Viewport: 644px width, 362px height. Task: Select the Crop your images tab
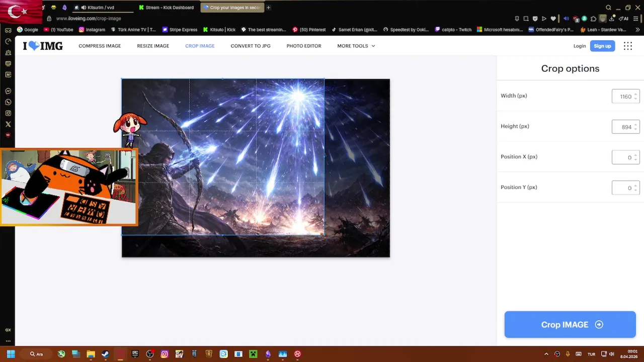[x=232, y=8]
